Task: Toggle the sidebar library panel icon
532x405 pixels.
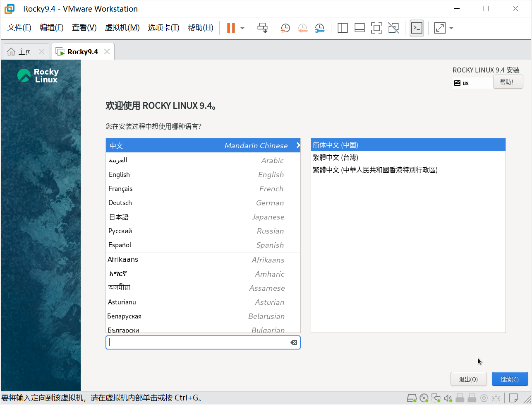Action: (343, 28)
